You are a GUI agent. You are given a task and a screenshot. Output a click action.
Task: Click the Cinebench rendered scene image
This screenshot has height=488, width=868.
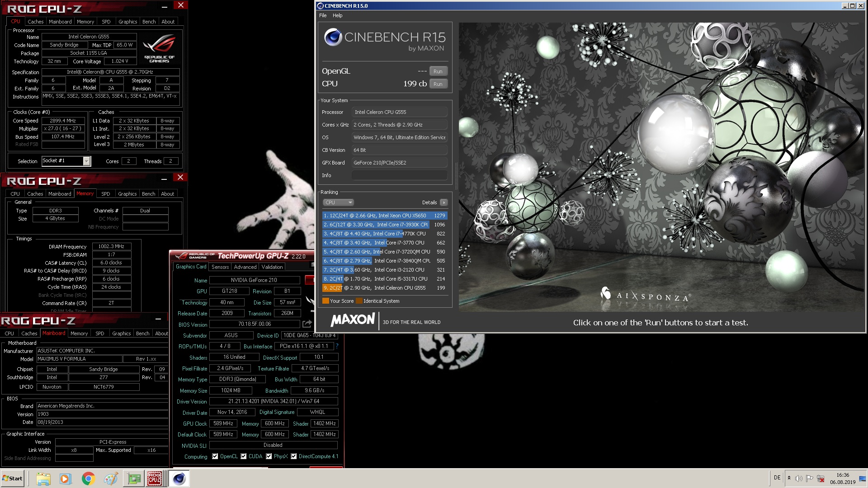pyautogui.click(x=661, y=167)
